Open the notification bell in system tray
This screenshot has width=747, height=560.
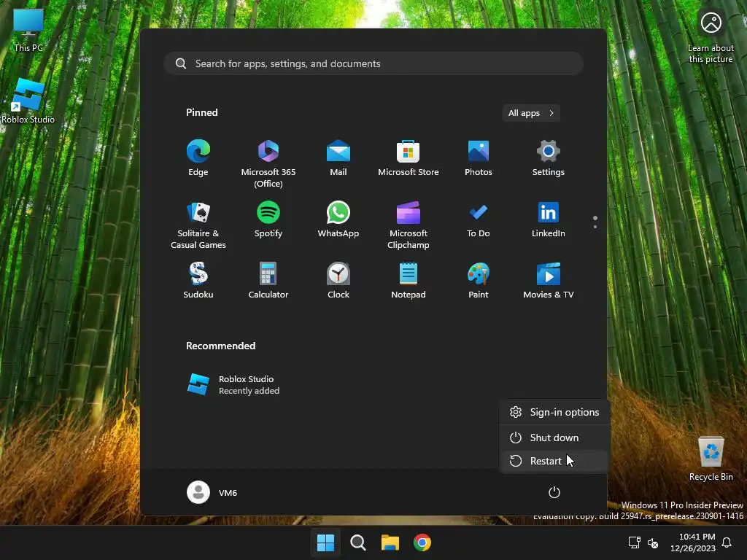(727, 542)
